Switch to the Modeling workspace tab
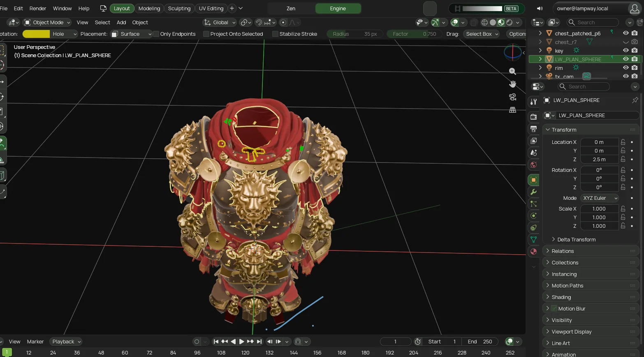Image resolution: width=644 pixels, height=357 pixels. click(149, 8)
